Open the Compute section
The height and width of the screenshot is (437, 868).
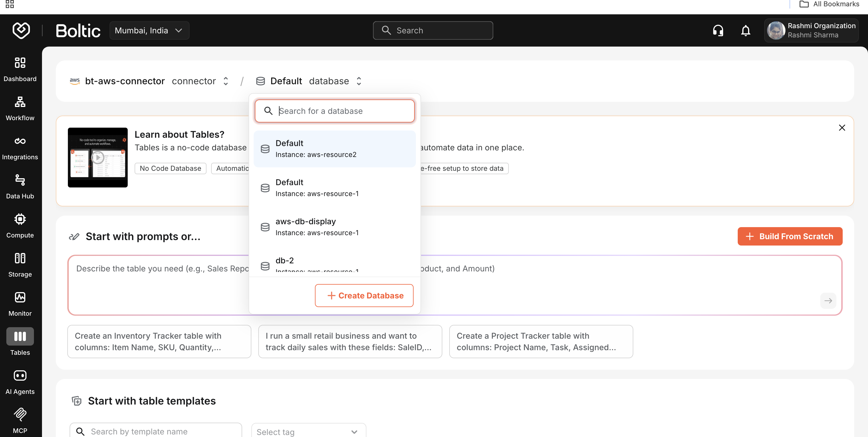(20, 225)
